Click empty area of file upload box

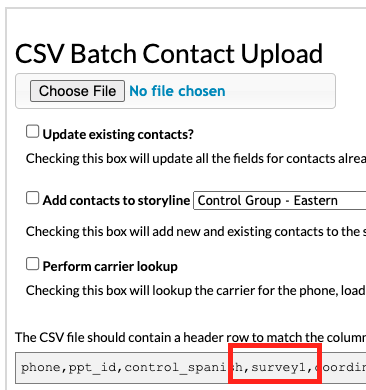(x=280, y=91)
